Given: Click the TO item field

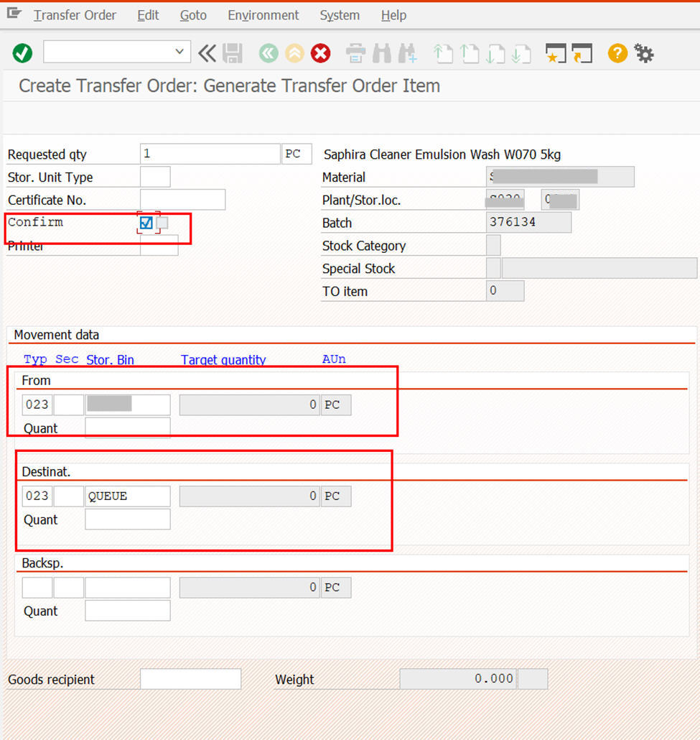Looking at the screenshot, I should [x=505, y=291].
